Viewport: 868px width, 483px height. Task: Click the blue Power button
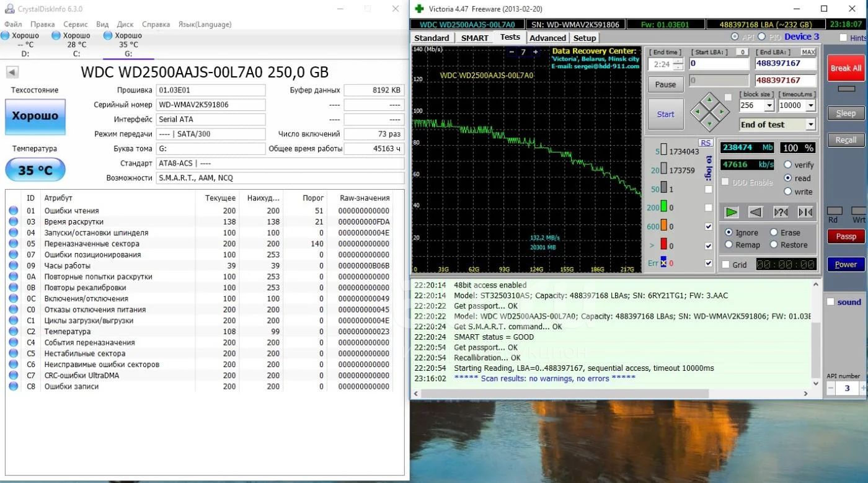tap(846, 264)
